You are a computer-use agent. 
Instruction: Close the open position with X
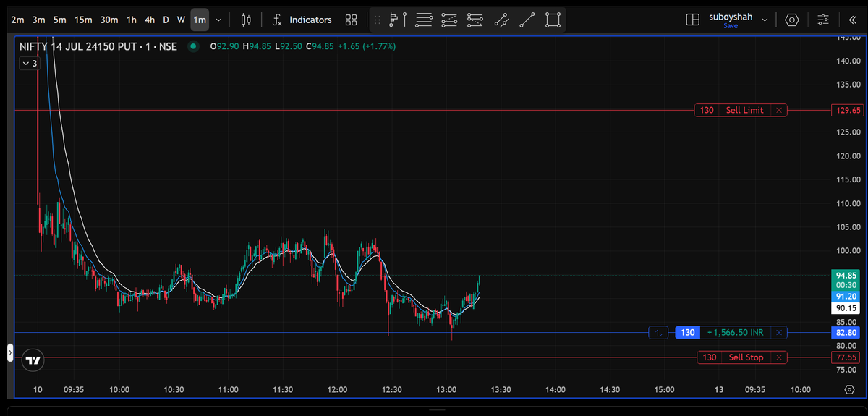[778, 333]
